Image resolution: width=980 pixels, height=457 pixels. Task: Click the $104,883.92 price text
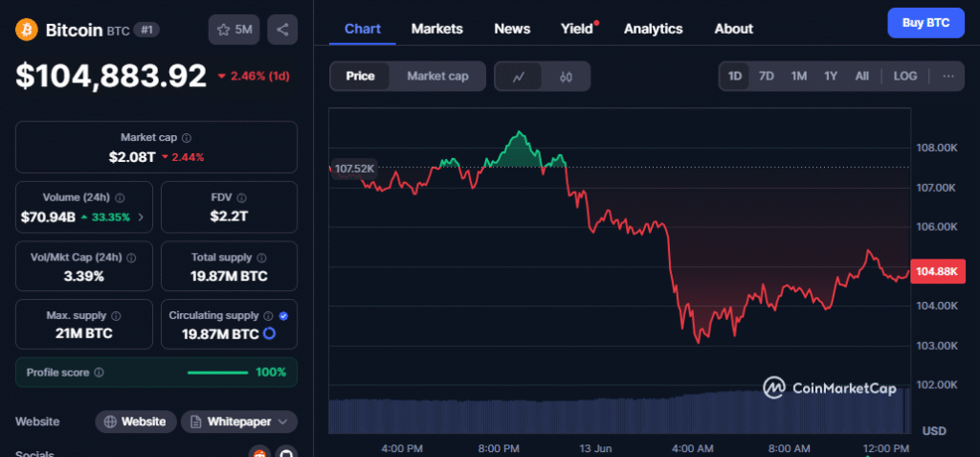[111, 76]
